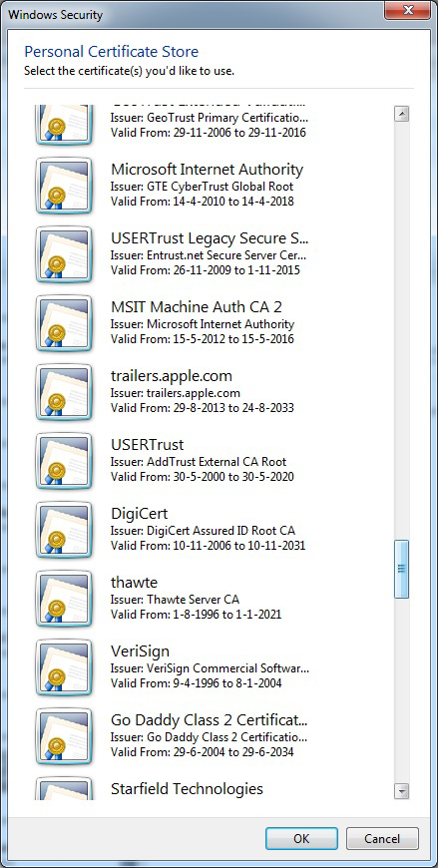Viewport: 439px width, 868px height.
Task: Click the USERTrust Legacy Secure Server certificate icon
Action: pyautogui.click(x=64, y=254)
